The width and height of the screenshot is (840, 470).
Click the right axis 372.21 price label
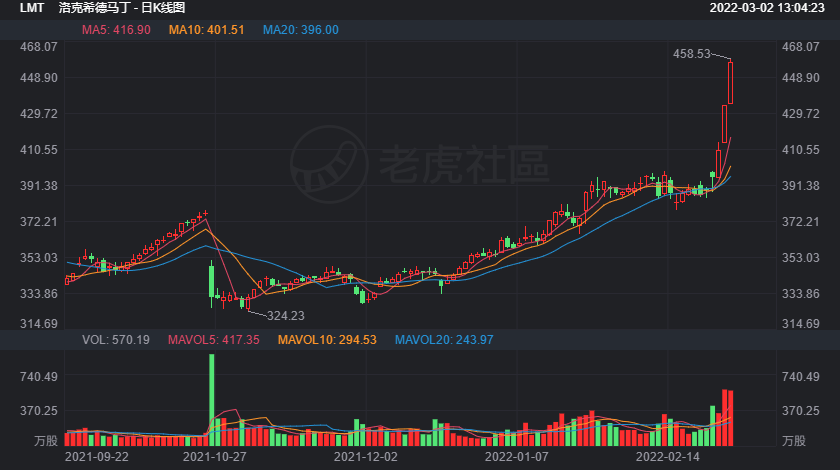[800, 222]
